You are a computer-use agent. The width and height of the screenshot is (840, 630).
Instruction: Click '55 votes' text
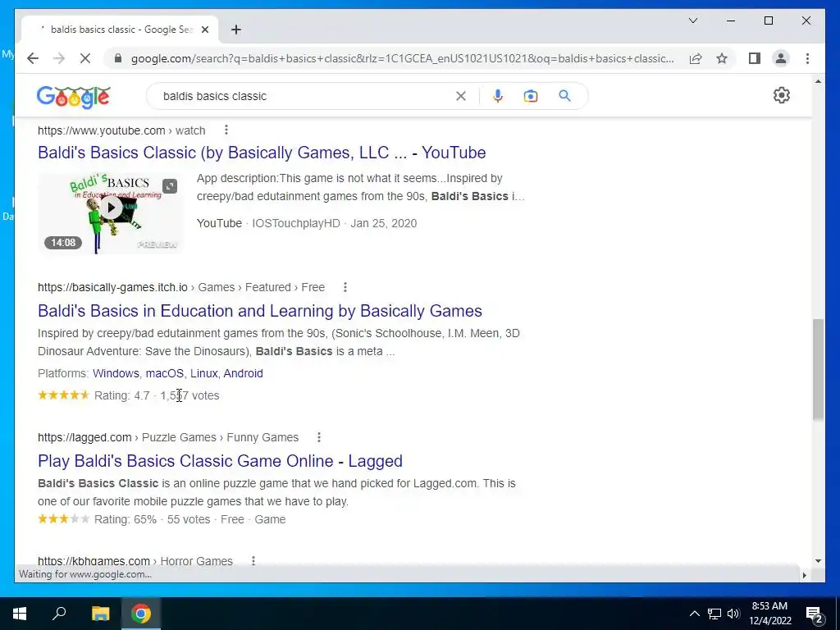click(x=189, y=519)
